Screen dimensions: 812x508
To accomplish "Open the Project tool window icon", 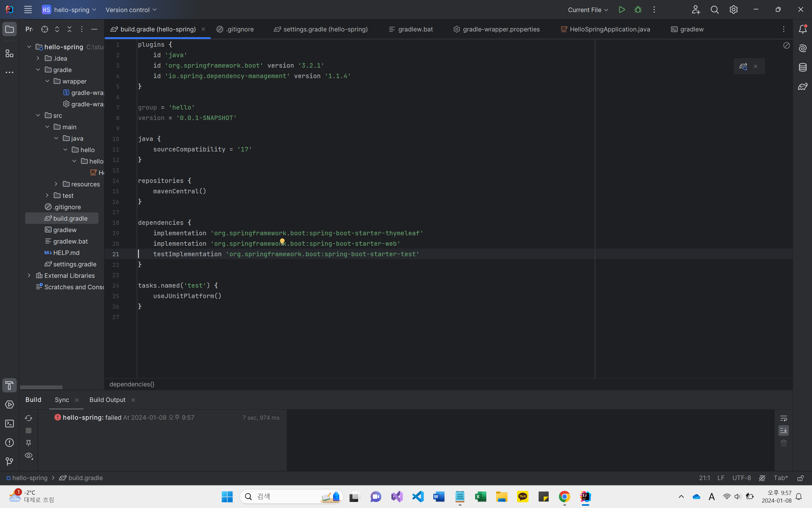I will [x=10, y=29].
